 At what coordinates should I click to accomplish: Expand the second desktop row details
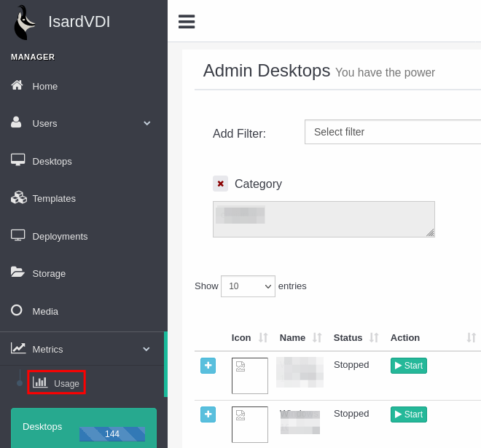click(208, 414)
